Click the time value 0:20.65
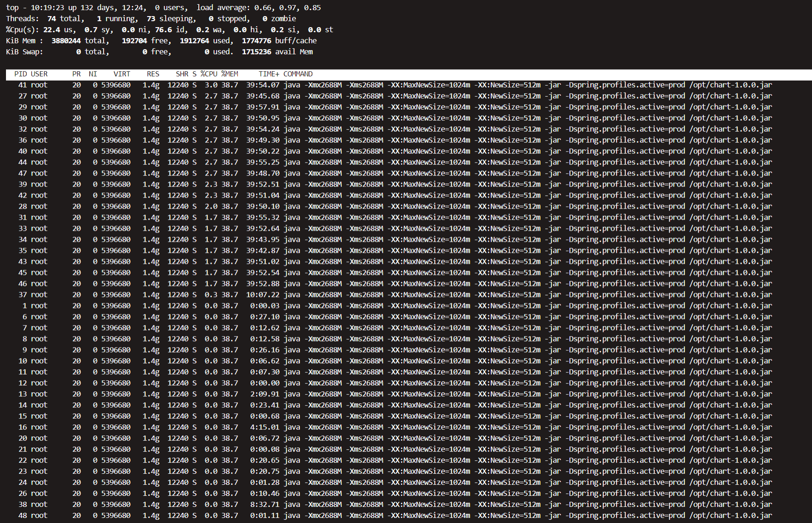Screen dimensions: 812x523 pyautogui.click(x=265, y=461)
